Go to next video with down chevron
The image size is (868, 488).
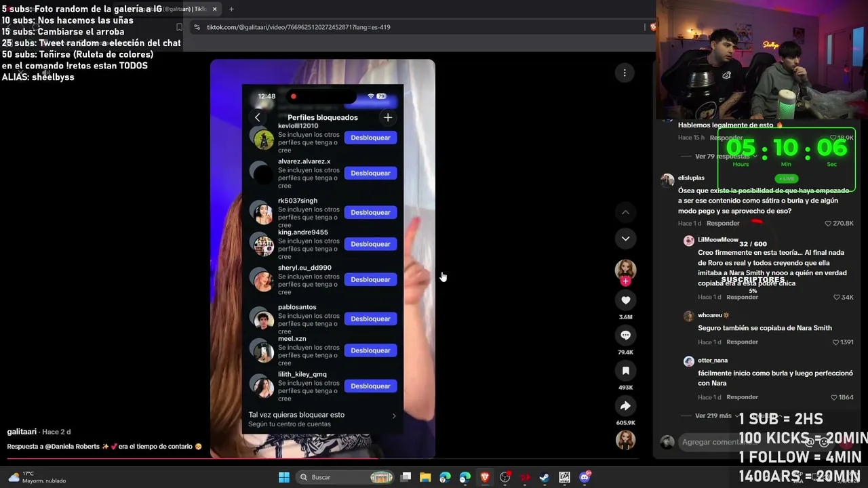pos(625,239)
